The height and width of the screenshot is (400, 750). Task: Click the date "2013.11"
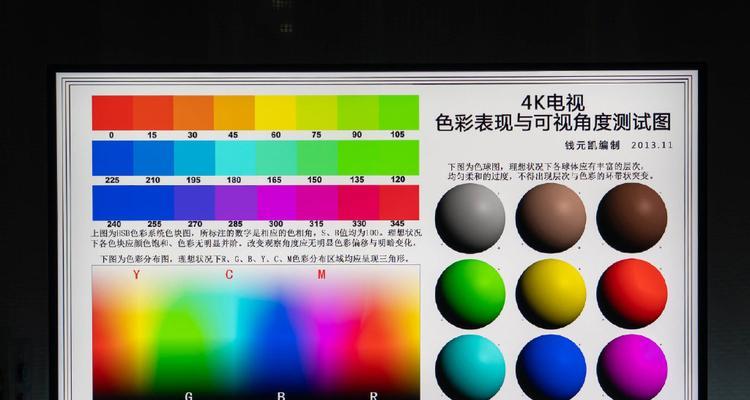click(x=651, y=145)
